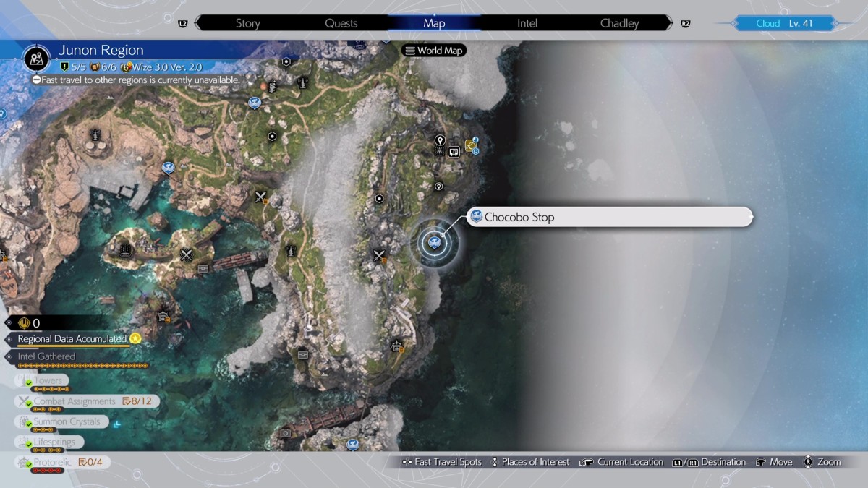Select the crossed swords marker nearest the highlighted stop
Screen dimensions: 868x488
(379, 255)
